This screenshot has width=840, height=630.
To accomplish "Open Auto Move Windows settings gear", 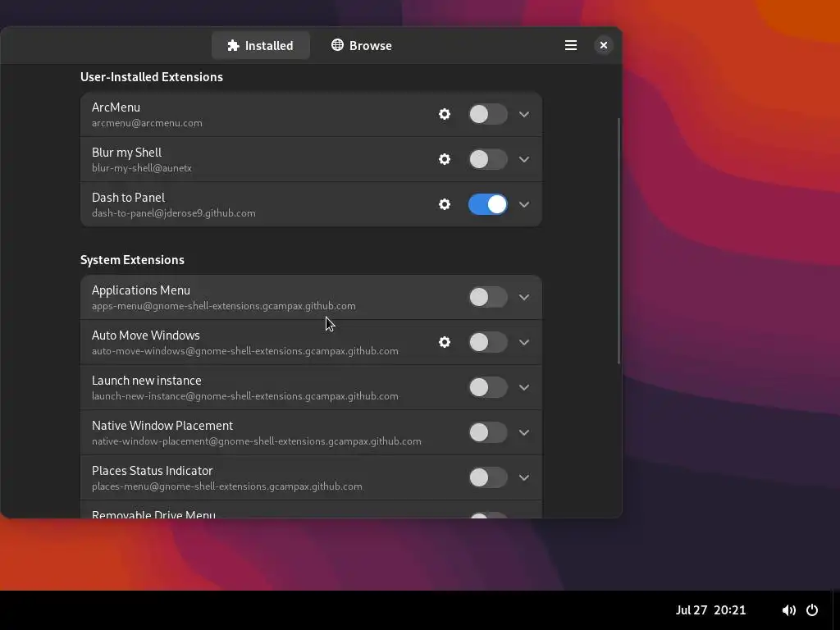I will (x=444, y=342).
